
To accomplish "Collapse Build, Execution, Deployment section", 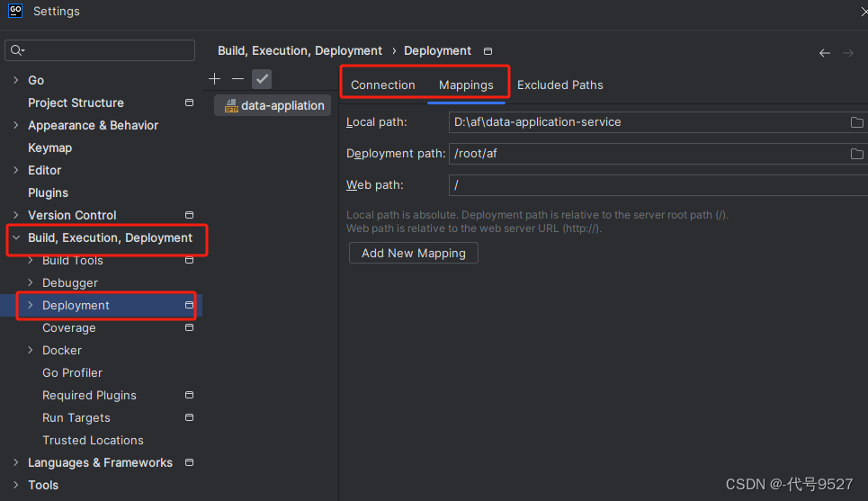I will tap(16, 237).
